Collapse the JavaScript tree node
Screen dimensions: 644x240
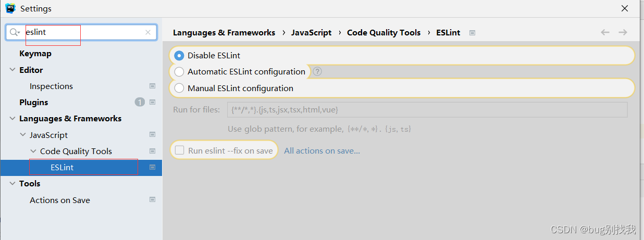click(23, 135)
